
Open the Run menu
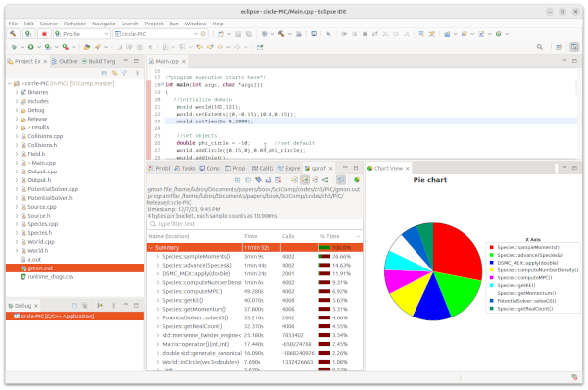click(174, 24)
